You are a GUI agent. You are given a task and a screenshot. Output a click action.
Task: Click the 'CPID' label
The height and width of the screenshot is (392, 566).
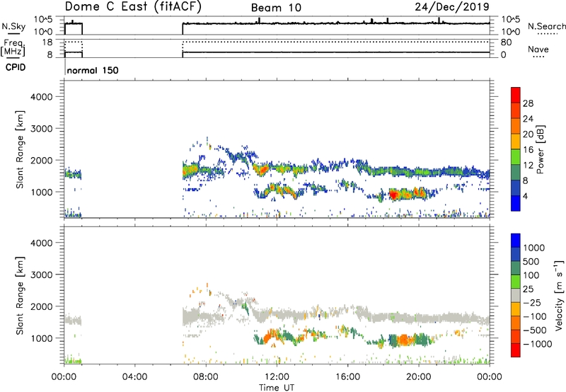click(15, 67)
